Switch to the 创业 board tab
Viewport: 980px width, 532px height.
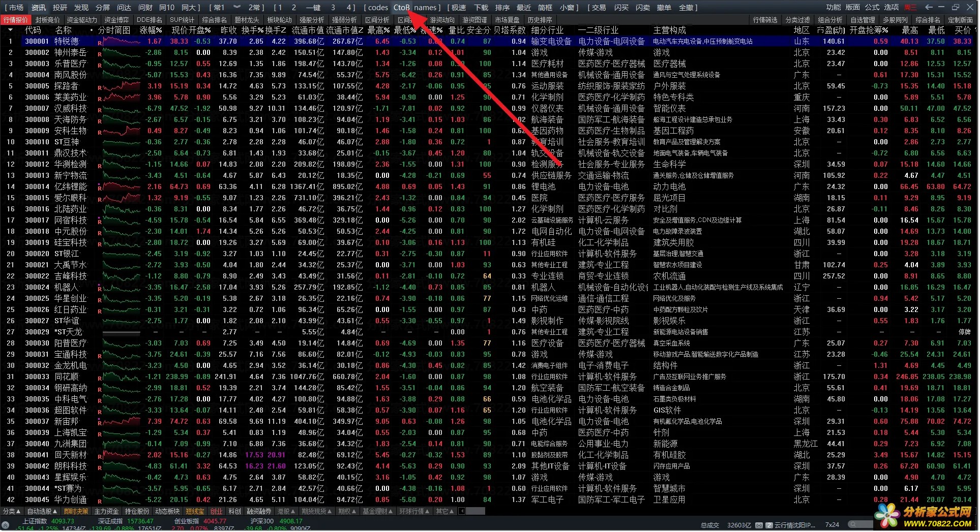pyautogui.click(x=217, y=511)
